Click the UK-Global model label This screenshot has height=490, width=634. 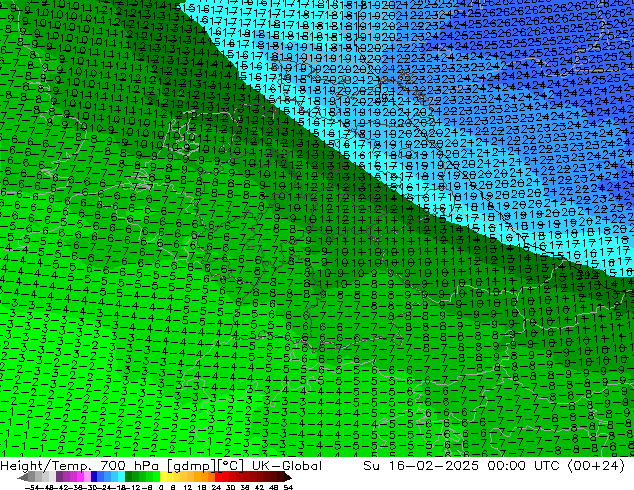click(287, 466)
